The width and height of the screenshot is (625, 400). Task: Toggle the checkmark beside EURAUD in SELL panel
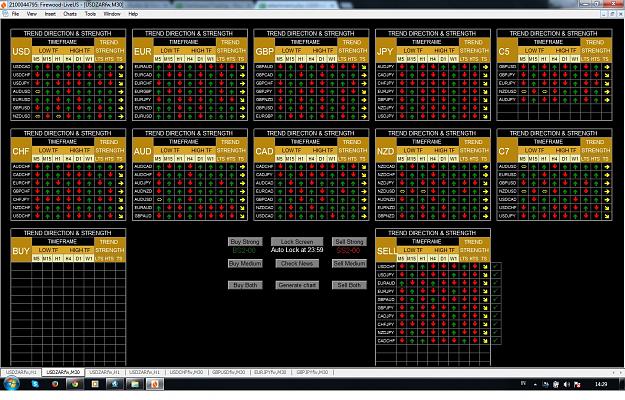(x=495, y=283)
